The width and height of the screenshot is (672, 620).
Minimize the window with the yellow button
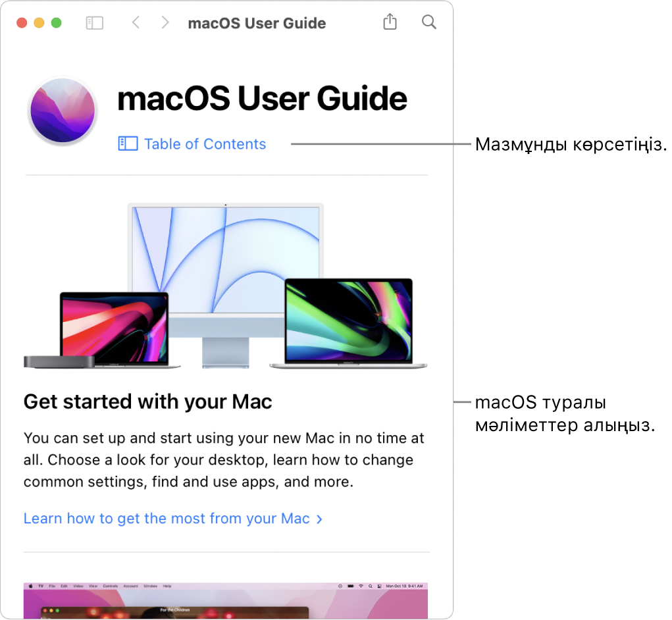click(x=39, y=23)
